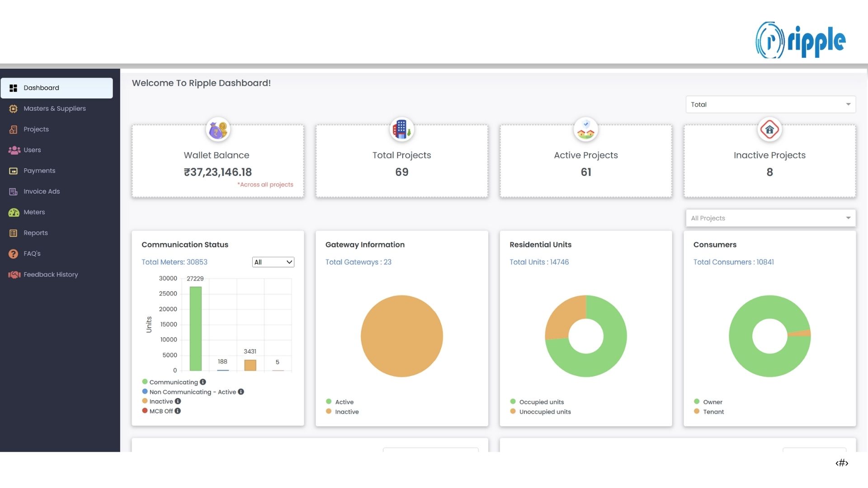Toggle Occupied units legend in Residential Units
Screen dimensions: 868x488
click(541, 402)
